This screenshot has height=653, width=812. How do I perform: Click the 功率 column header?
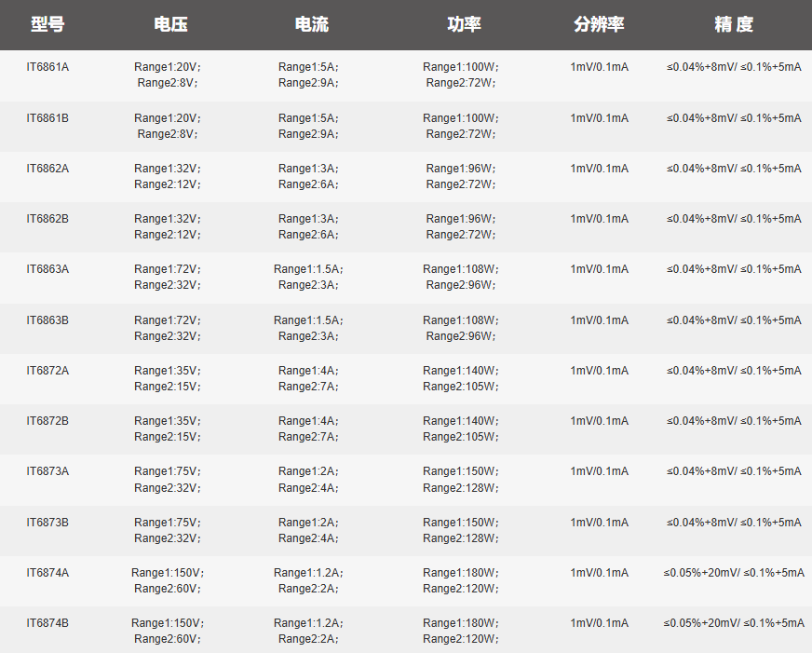coord(465,24)
